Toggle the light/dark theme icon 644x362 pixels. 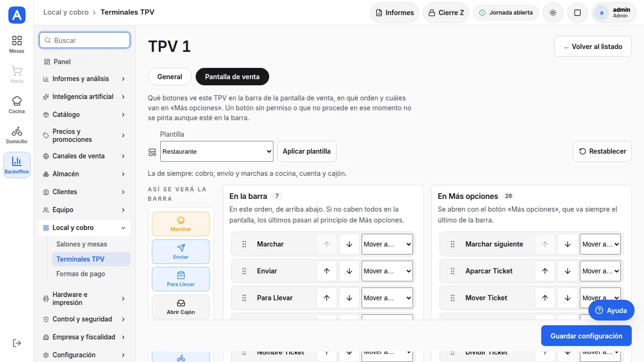click(553, 13)
